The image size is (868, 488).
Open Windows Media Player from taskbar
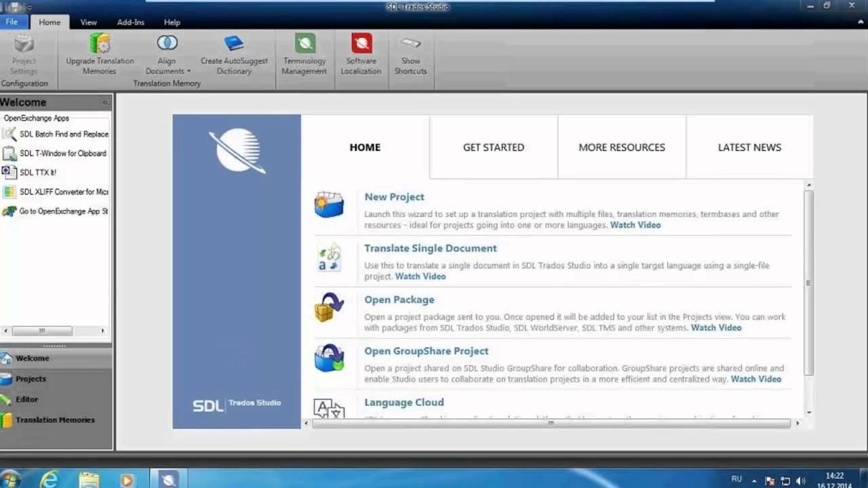[x=127, y=480]
